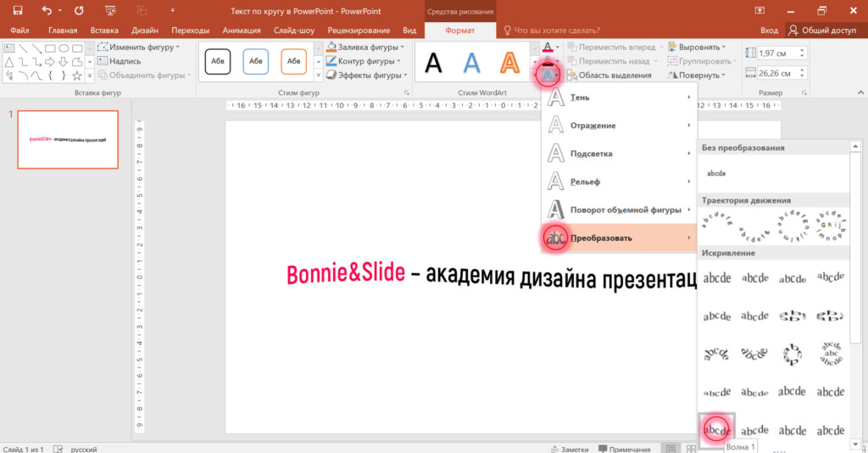Open the Эффекты фигуры effects dropdown
Viewport: 868px width, 453px height.
coord(366,75)
